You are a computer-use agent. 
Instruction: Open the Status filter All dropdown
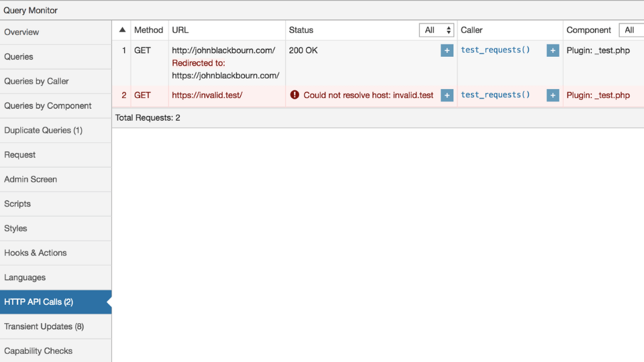tap(437, 30)
